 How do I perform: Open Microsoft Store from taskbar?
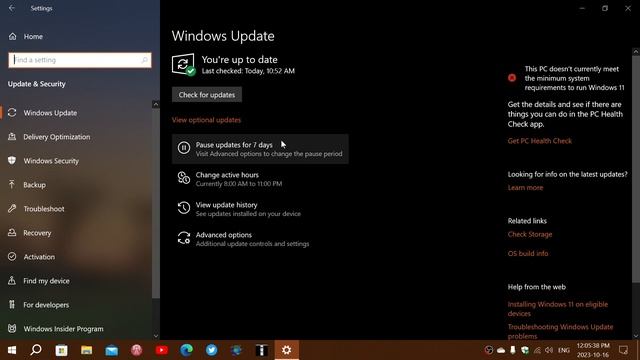[61, 350]
